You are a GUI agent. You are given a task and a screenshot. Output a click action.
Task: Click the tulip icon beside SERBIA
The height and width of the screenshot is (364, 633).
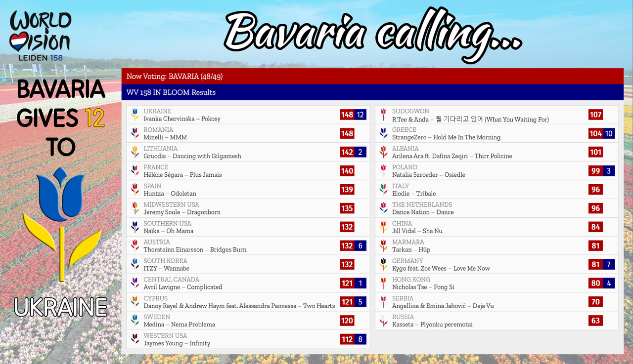[383, 302]
